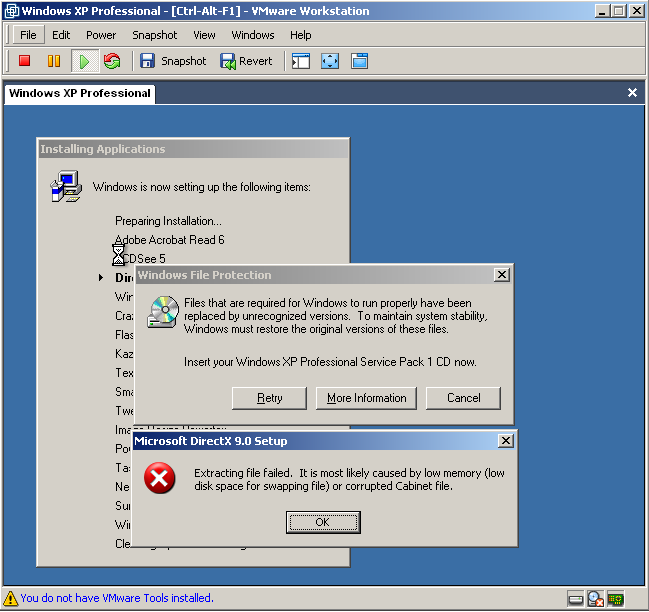Click the More Information button
Screen dimensions: 649x612
click(366, 398)
